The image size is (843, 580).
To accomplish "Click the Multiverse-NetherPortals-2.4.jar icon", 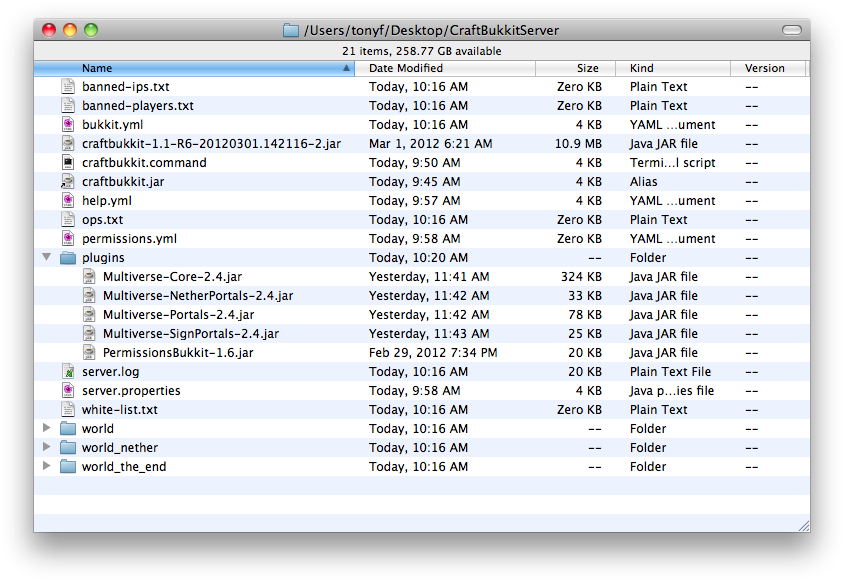I will (89, 296).
